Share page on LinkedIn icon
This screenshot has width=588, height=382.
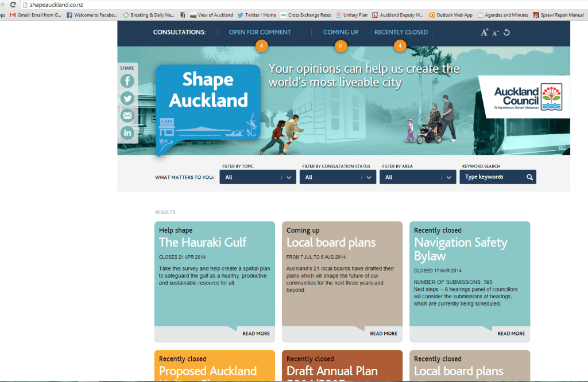[x=127, y=133]
